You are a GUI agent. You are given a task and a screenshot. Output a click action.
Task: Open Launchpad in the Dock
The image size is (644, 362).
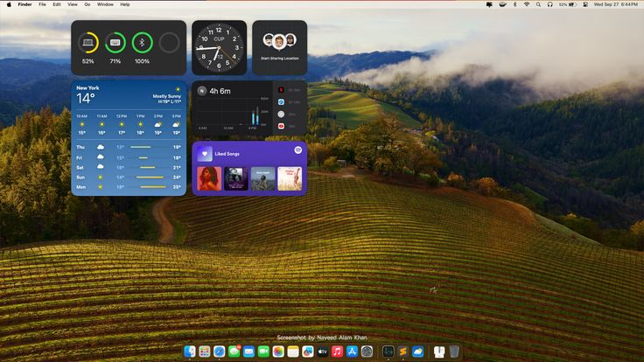(x=205, y=352)
